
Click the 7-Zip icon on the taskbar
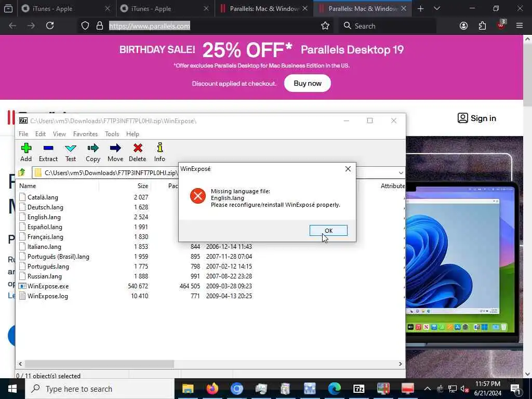[x=359, y=389]
